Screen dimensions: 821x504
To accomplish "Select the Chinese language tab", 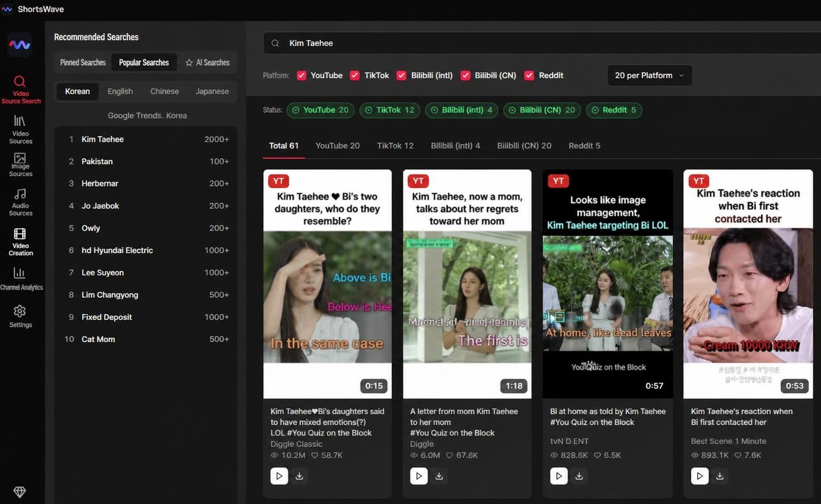I will click(164, 91).
